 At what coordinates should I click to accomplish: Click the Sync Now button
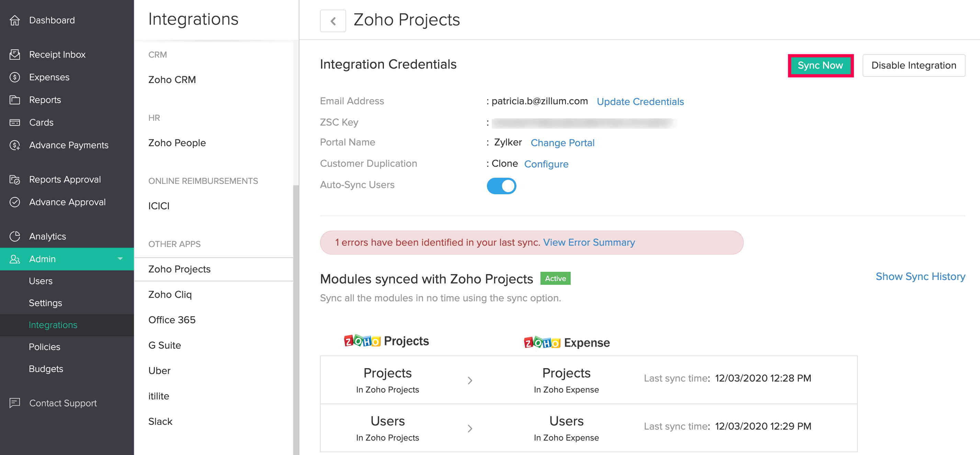click(820, 66)
